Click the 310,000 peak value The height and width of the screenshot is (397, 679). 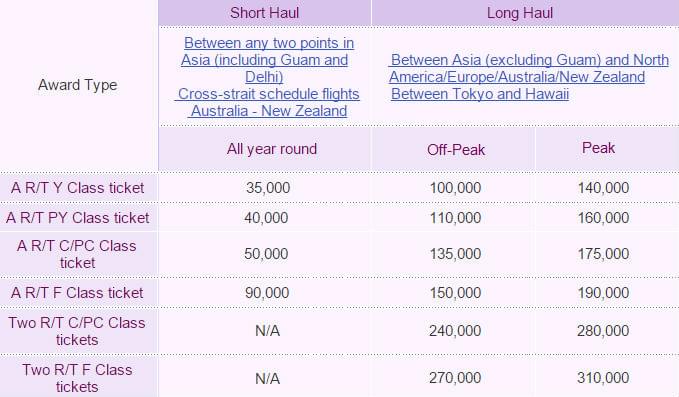point(603,378)
